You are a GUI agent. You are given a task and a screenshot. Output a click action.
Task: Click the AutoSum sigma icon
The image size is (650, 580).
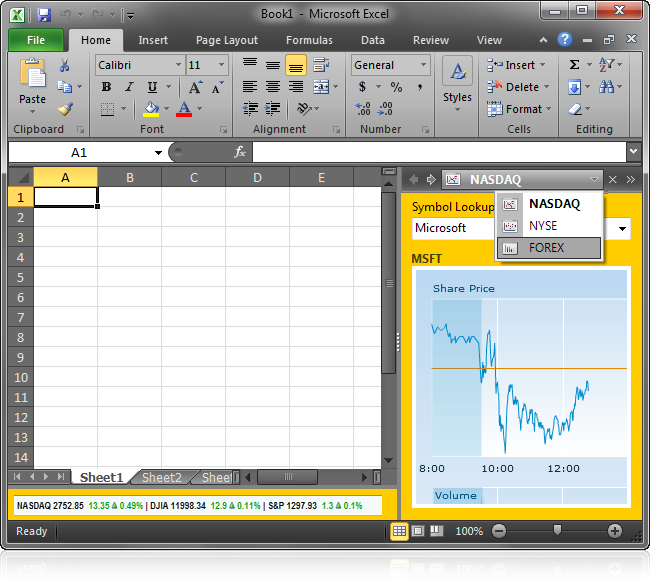574,65
